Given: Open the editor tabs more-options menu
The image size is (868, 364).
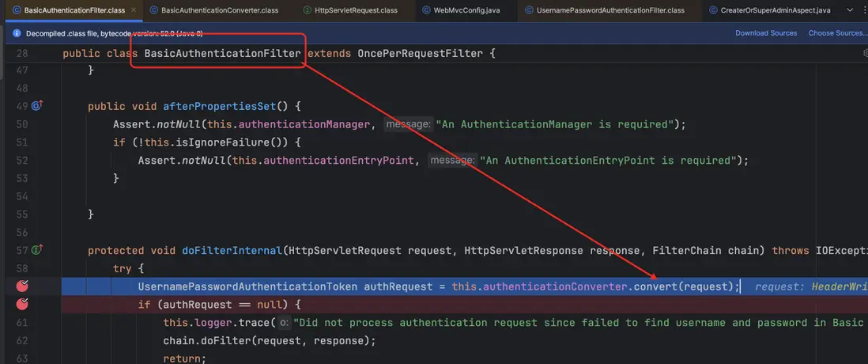Looking at the screenshot, I should [x=863, y=10].
